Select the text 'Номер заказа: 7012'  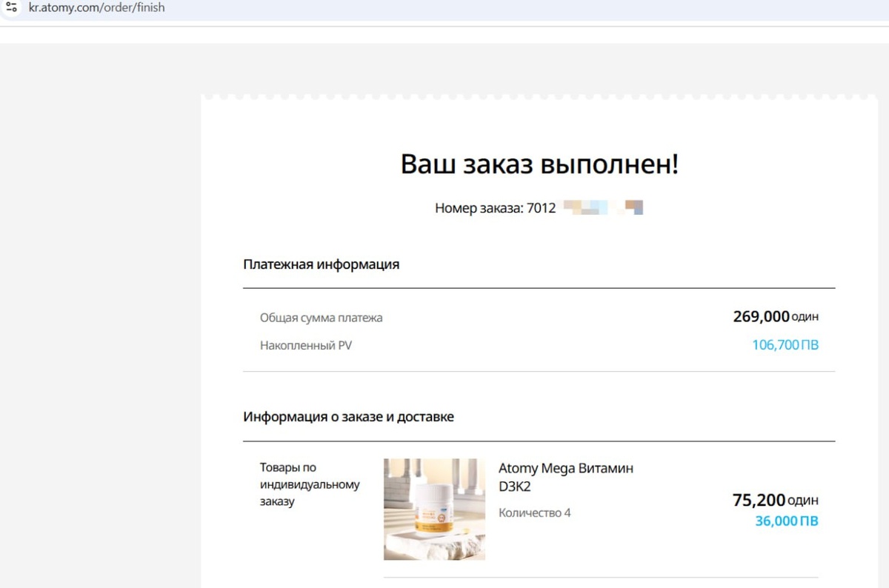(496, 208)
